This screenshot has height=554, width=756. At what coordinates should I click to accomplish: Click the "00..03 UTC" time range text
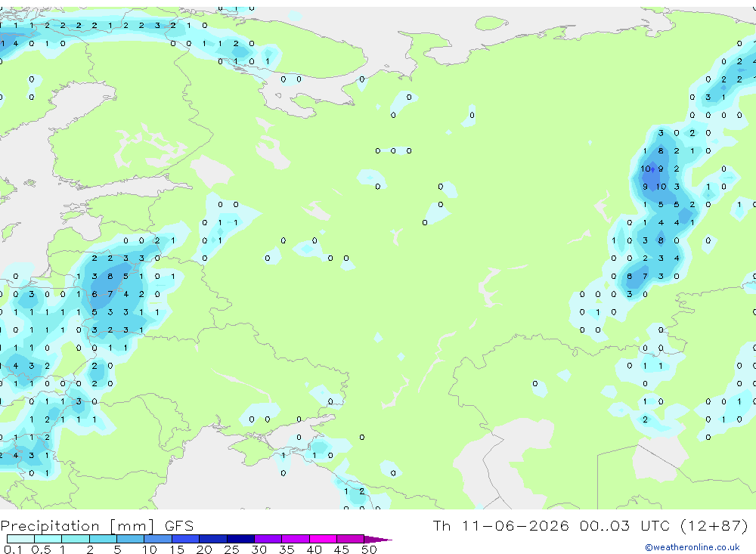tap(626, 525)
